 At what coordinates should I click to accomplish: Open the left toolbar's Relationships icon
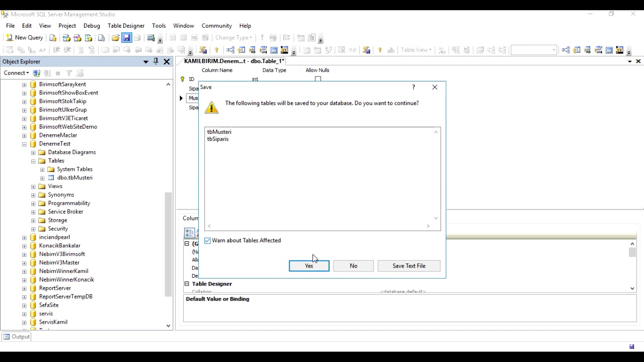[230, 50]
